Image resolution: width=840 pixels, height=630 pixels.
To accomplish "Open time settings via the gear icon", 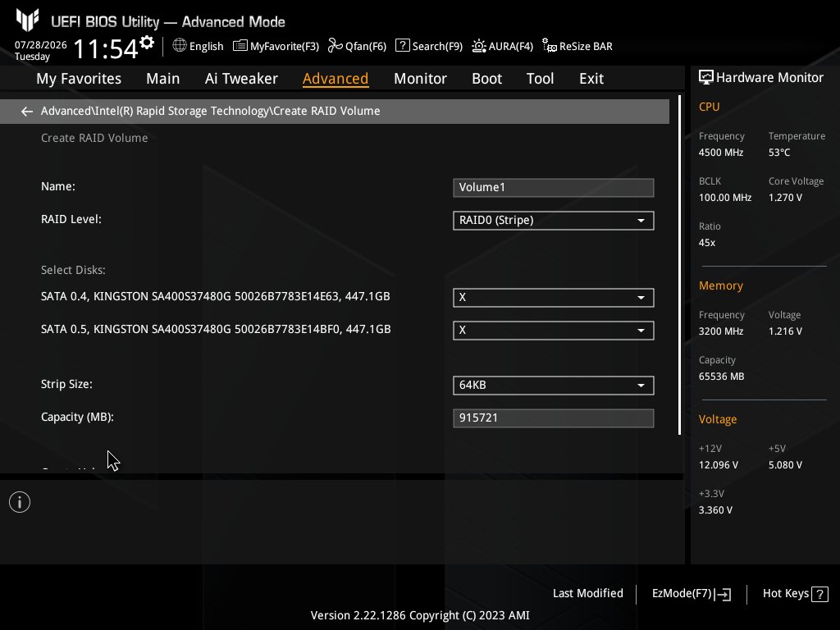I will coord(147,42).
